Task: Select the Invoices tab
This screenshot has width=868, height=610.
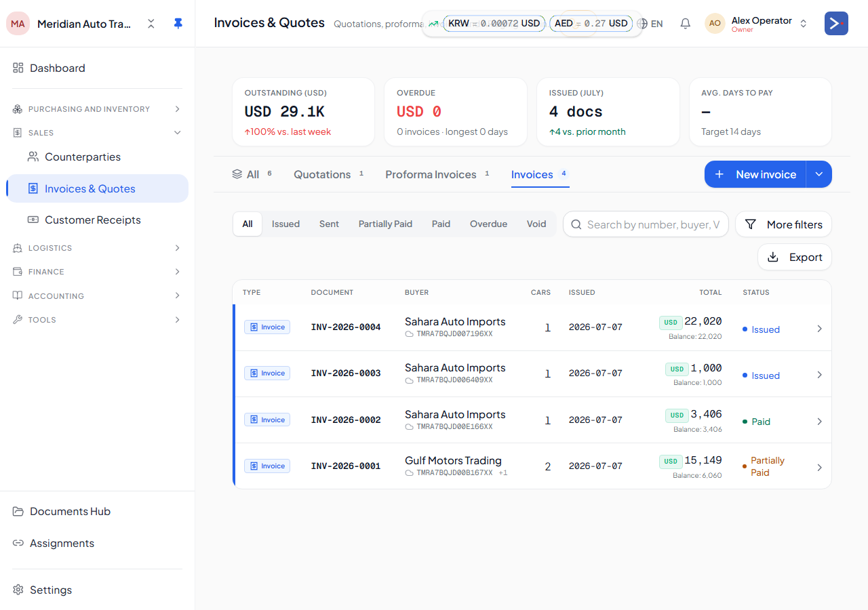Action: tap(540, 174)
